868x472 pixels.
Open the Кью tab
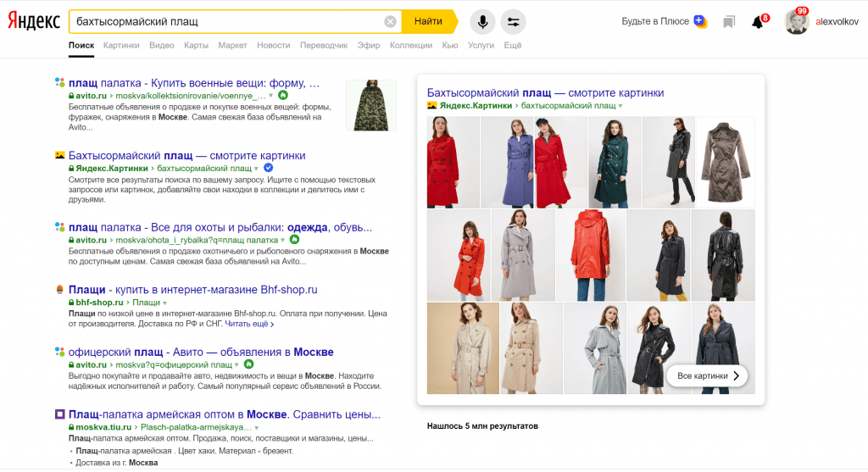[x=450, y=46]
